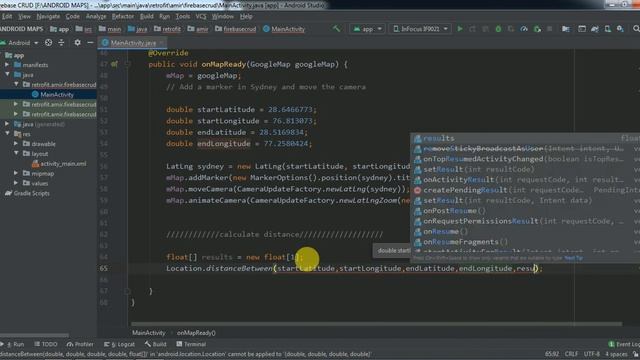Open Project Structure icon in toolbar

(566, 29)
